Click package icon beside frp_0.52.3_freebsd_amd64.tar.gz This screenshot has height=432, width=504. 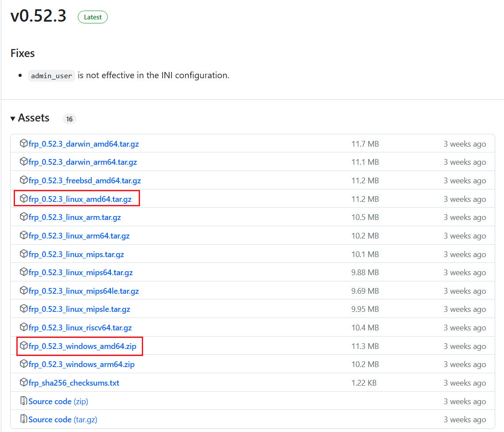click(x=24, y=180)
